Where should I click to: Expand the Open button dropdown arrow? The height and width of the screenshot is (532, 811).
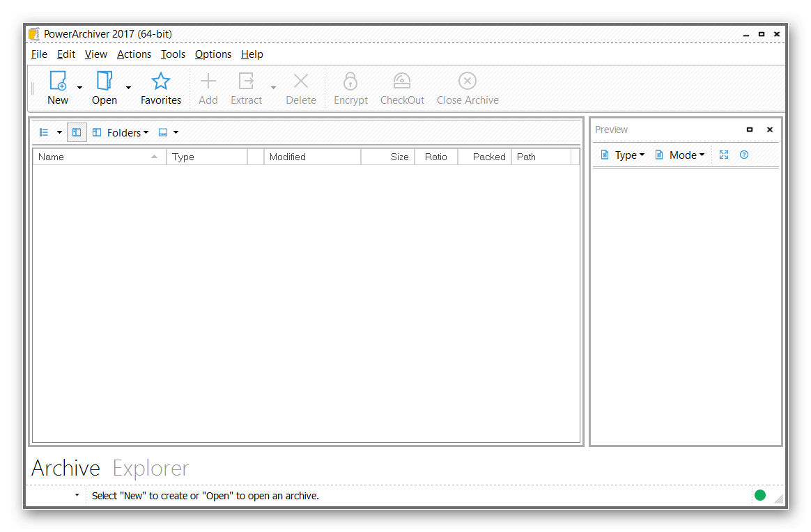pyautogui.click(x=128, y=88)
